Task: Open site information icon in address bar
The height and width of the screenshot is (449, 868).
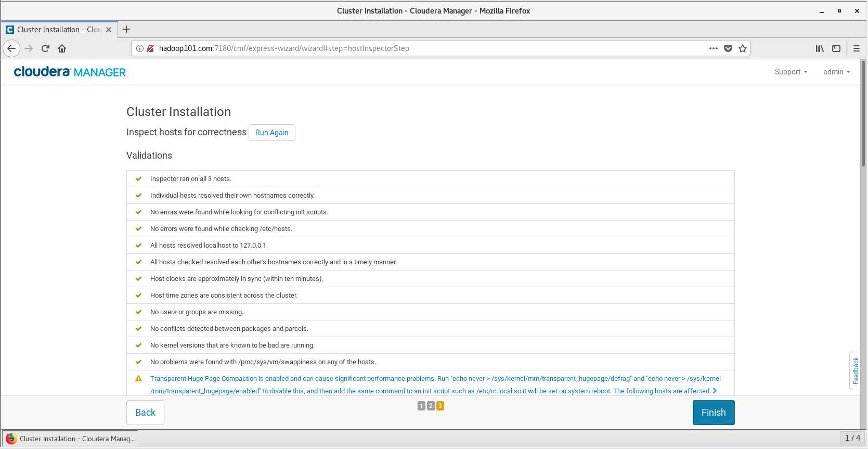Action: click(139, 48)
